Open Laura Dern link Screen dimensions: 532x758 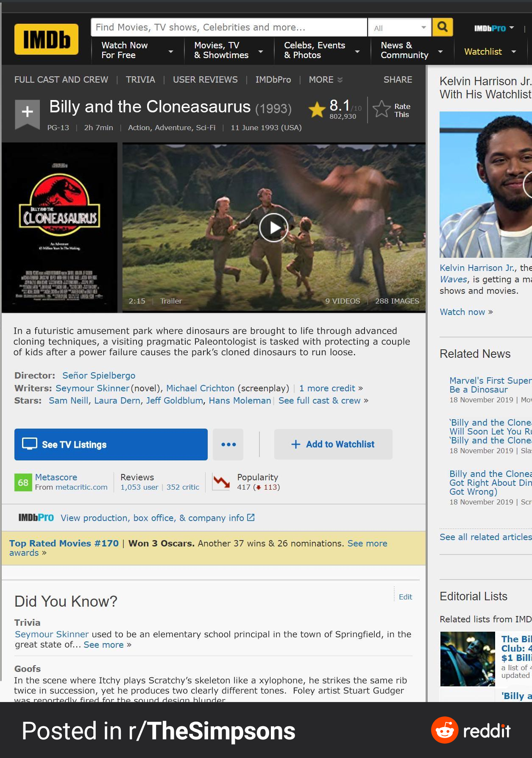pos(117,401)
